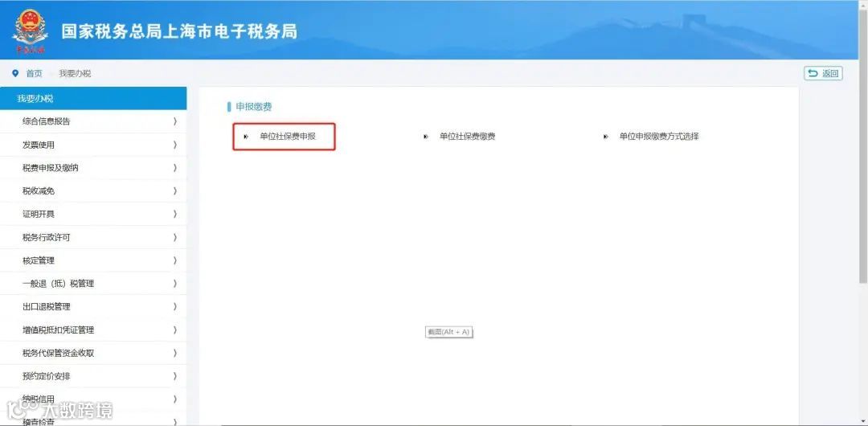The height and width of the screenshot is (426, 868).
Task: Expand chevron on 综合信息报告 row
Action: coord(175,121)
